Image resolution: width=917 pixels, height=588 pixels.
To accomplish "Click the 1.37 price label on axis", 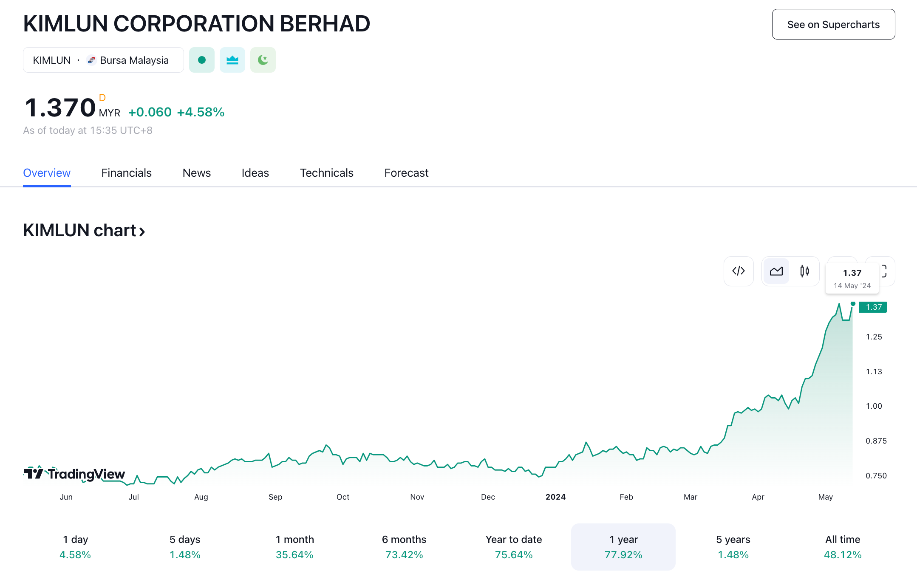I will (x=873, y=307).
